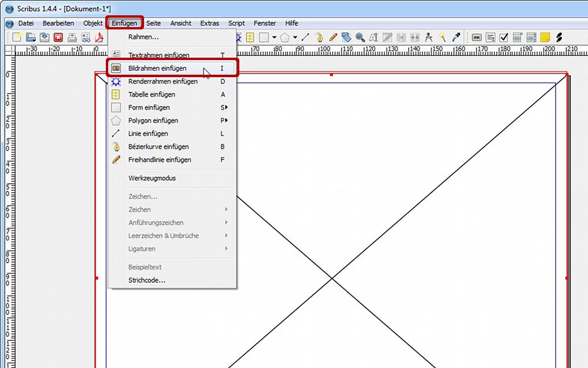Open the Preflight Verifier toolbar icon
588x368 pixels.
86,37
